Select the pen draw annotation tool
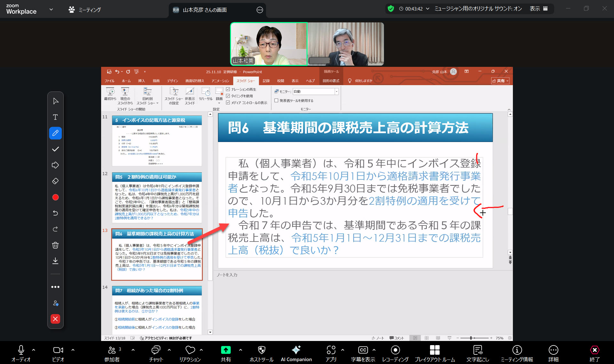Viewport: 614px width, 364px height. [55, 133]
